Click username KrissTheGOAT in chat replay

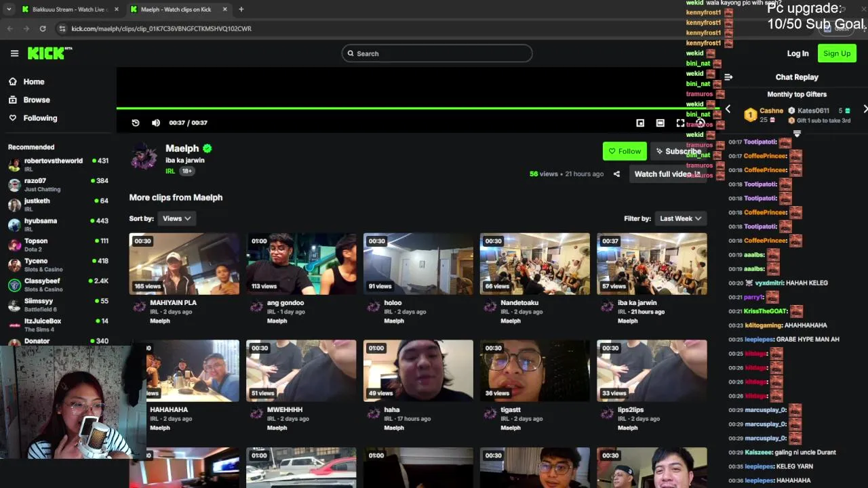(766, 311)
